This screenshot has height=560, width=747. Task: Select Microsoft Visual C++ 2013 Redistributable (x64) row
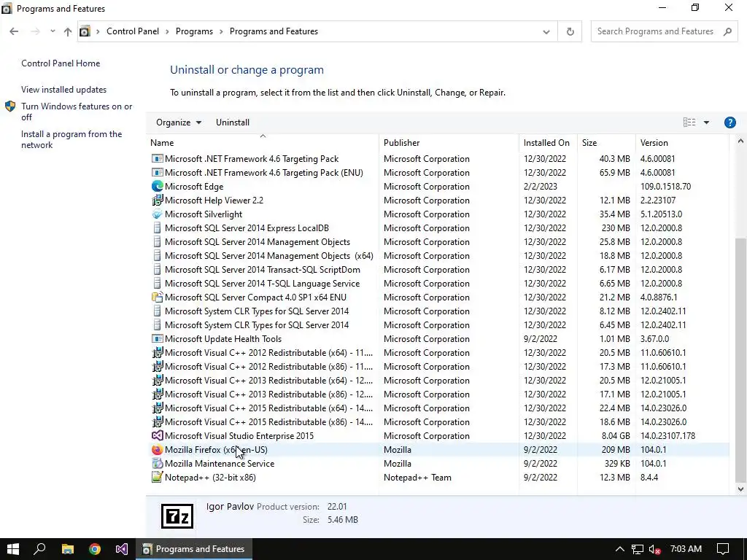[x=438, y=381]
